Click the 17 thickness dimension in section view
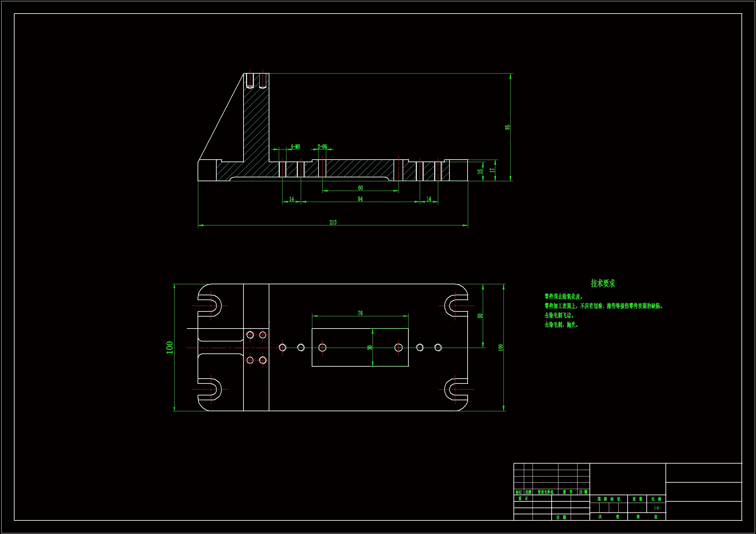 [x=492, y=171]
